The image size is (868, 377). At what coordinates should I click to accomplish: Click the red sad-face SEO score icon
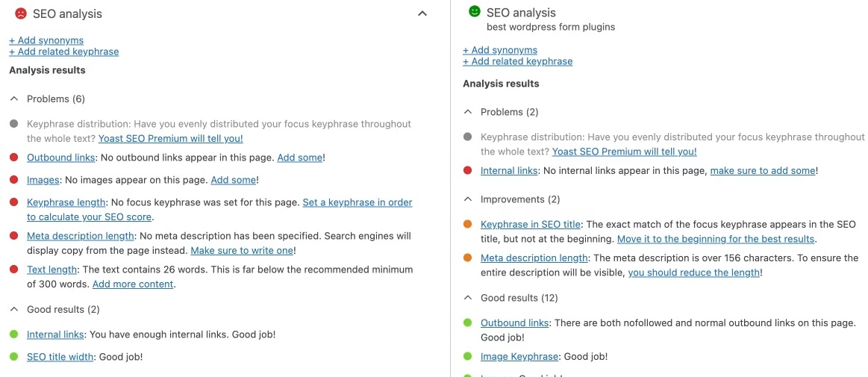coord(20,13)
